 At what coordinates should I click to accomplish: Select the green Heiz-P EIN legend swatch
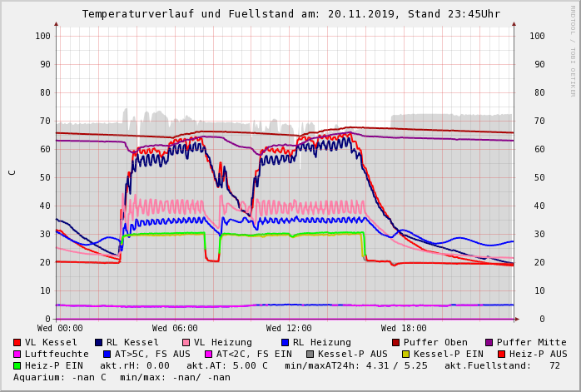pyautogui.click(x=17, y=366)
